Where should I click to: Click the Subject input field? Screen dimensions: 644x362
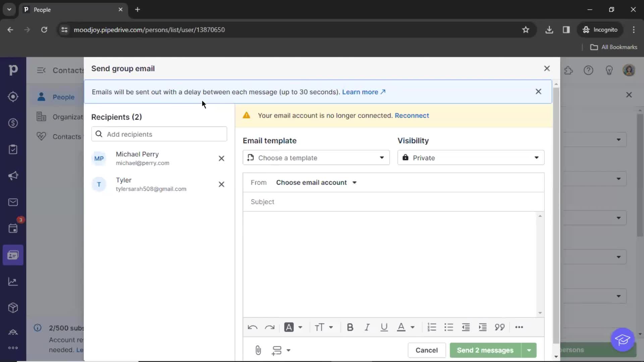click(393, 201)
